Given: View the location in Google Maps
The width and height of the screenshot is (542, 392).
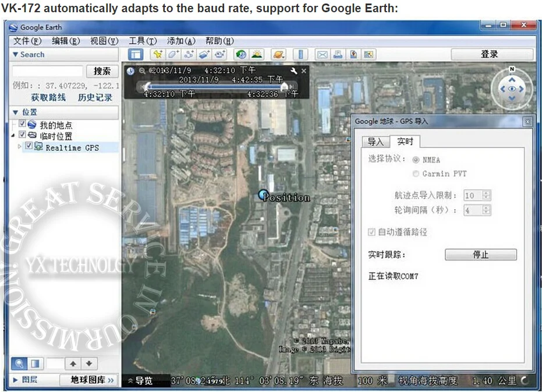Looking at the screenshot, I should click(x=353, y=54).
